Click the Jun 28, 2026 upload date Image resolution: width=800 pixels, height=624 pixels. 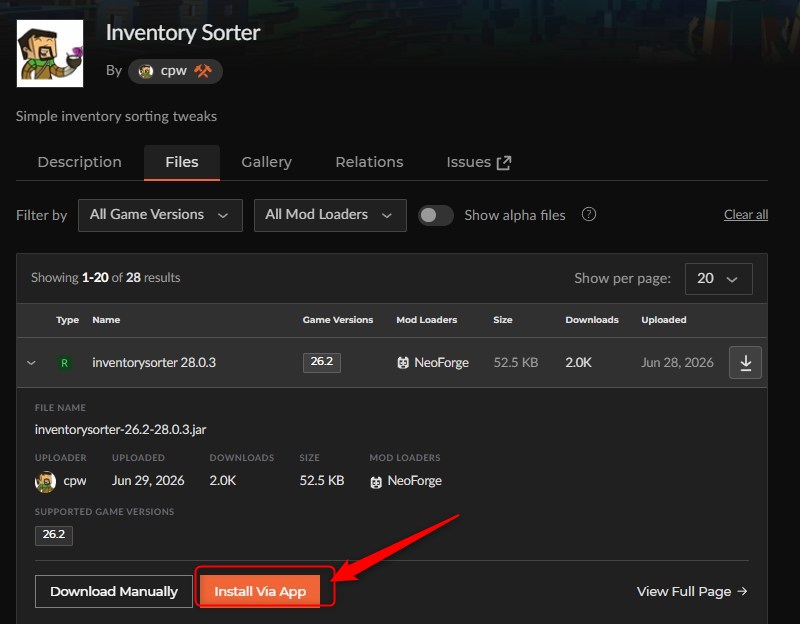[x=677, y=363]
